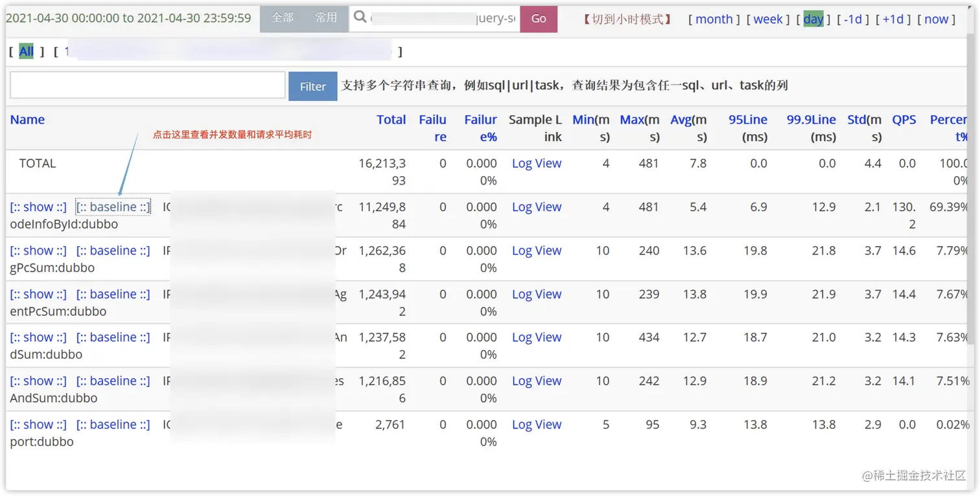This screenshot has width=980, height=496.
Task: Choose the month time range
Action: coord(714,19)
